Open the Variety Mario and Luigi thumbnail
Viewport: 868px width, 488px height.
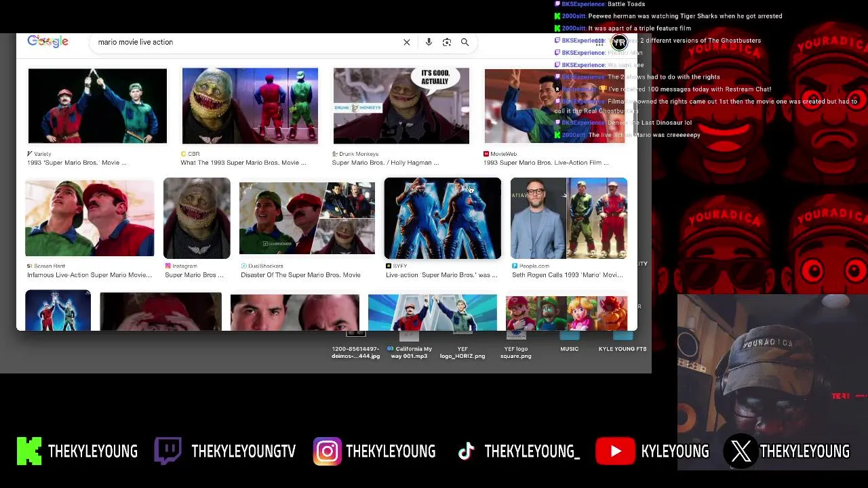click(97, 106)
